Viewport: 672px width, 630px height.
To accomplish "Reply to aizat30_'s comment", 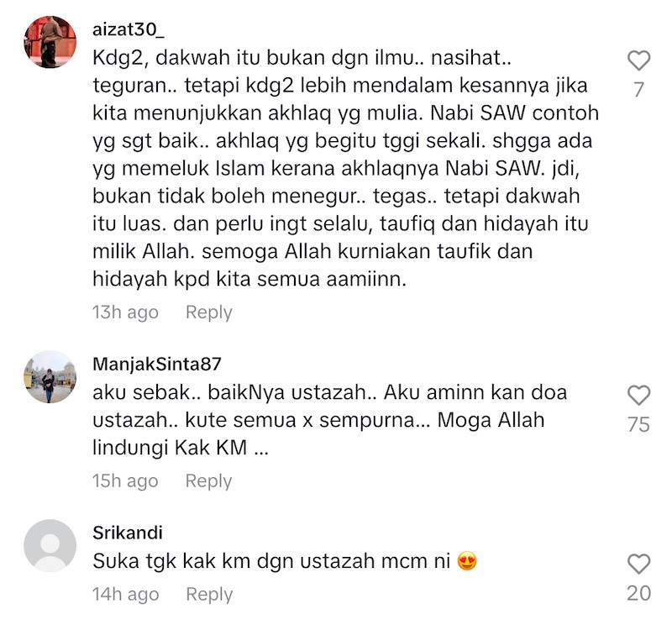I will [208, 312].
